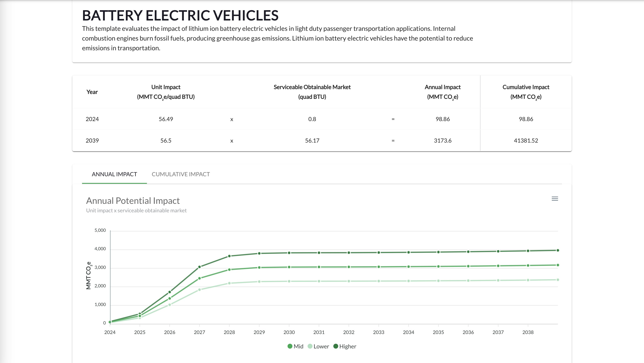
Task: Click the Mid legend color dot
Action: tap(290, 346)
